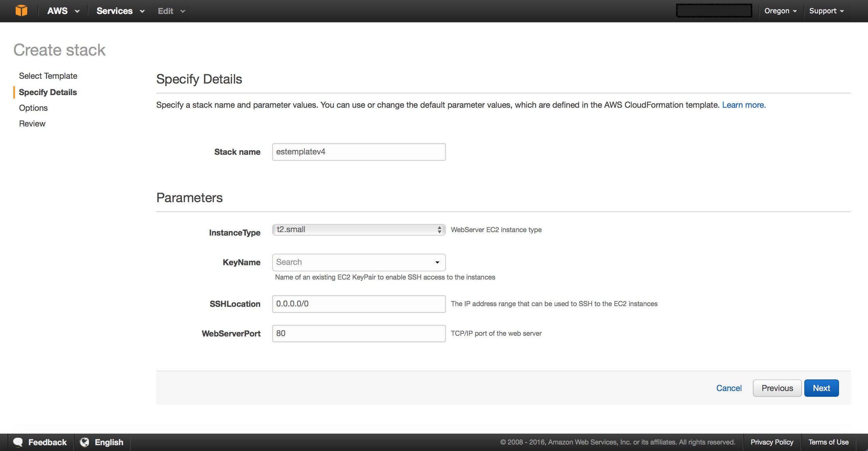Open the AWS menu dropdown
Viewport: 868px width, 451px height.
[x=63, y=11]
